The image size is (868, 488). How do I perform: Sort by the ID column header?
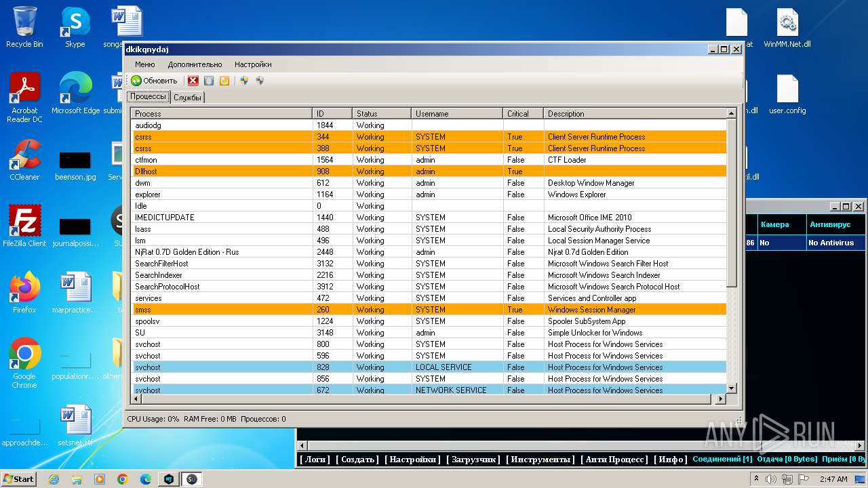tap(332, 114)
